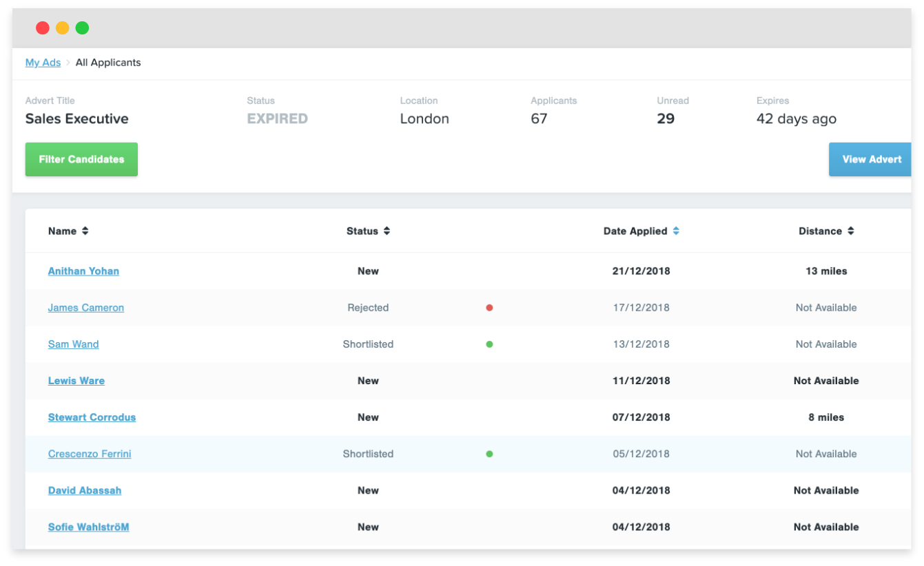
Task: Open James Cameron's applicant profile
Action: (x=85, y=308)
